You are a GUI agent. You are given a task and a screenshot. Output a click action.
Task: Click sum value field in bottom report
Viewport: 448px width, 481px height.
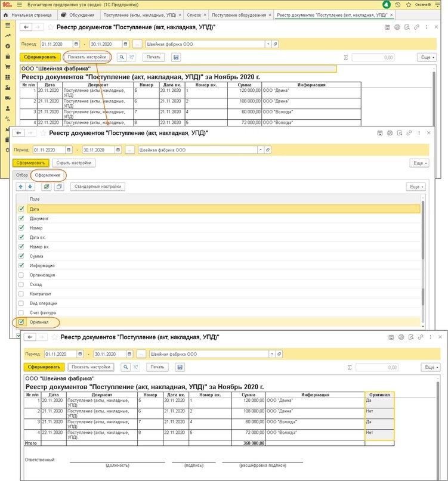(x=376, y=367)
